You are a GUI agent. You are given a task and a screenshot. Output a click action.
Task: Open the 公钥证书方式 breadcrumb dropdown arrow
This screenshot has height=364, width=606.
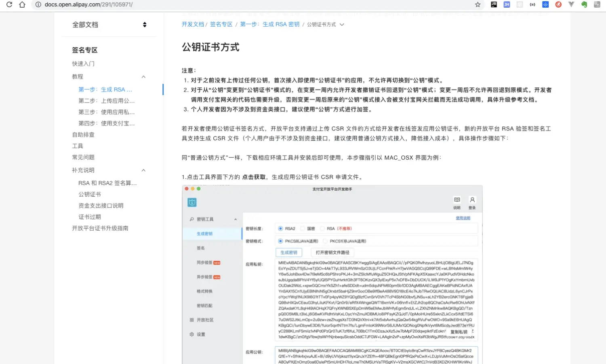(342, 25)
